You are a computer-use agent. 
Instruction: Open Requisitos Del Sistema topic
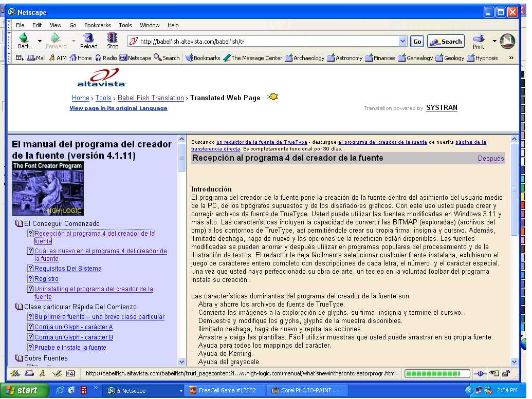[x=68, y=269]
